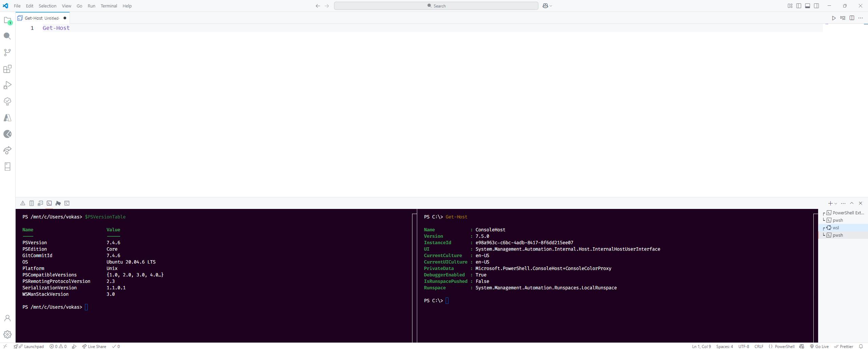This screenshot has width=868, height=349.
Task: Open the Selection menu
Action: 48,6
